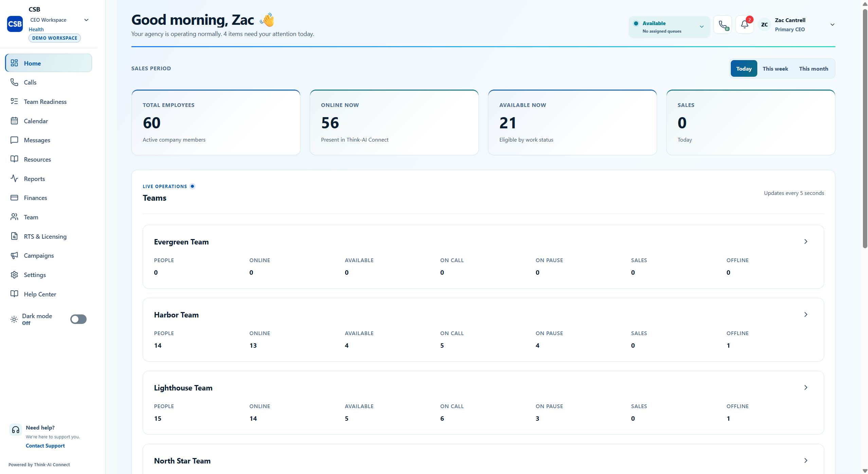Click "Updates every 5 seconds" text
868x474 pixels.
(794, 193)
